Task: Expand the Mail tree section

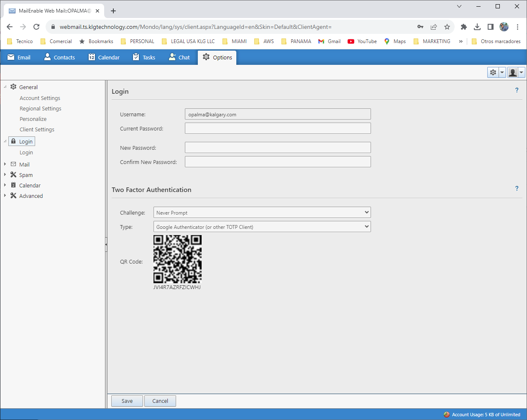Action: pyautogui.click(x=5, y=164)
